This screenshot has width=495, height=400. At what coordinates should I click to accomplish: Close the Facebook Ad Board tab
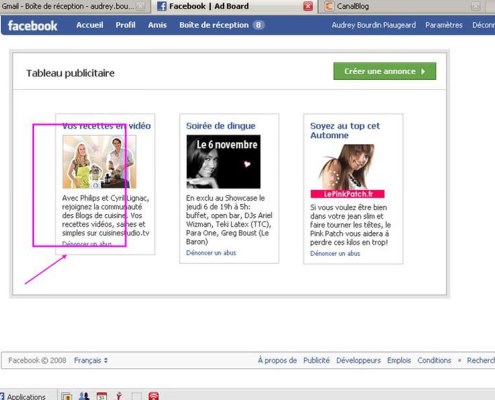click(308, 6)
